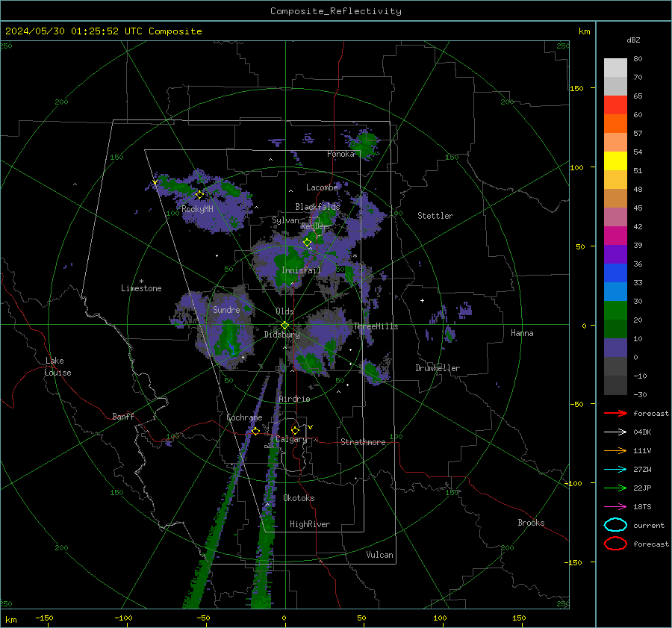
Task: Click the orange 111V arrow icon
Action: point(615,450)
